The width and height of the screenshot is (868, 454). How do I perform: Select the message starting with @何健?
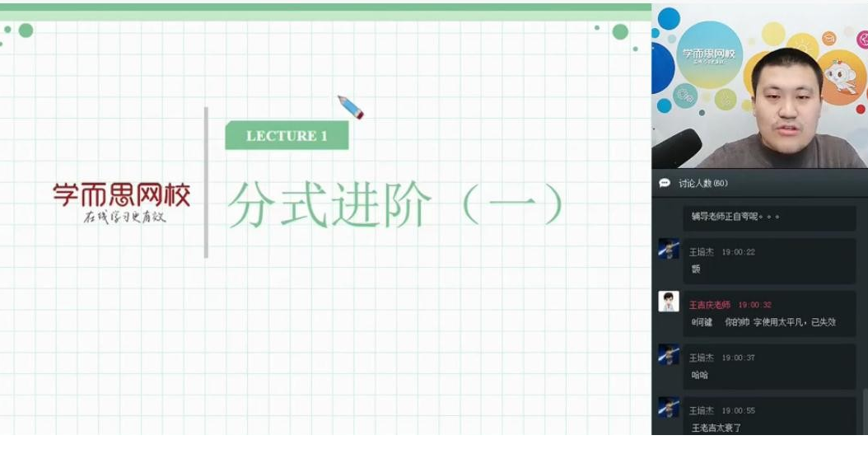pyautogui.click(x=763, y=322)
